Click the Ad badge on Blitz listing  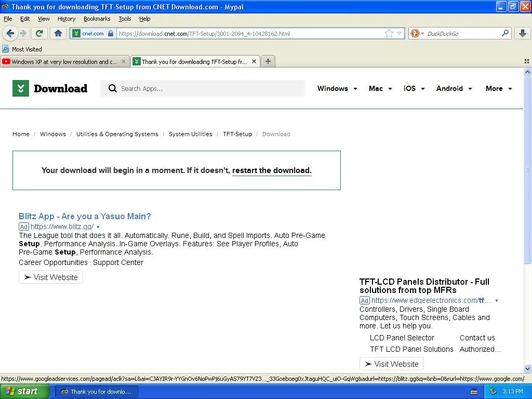[x=24, y=227]
